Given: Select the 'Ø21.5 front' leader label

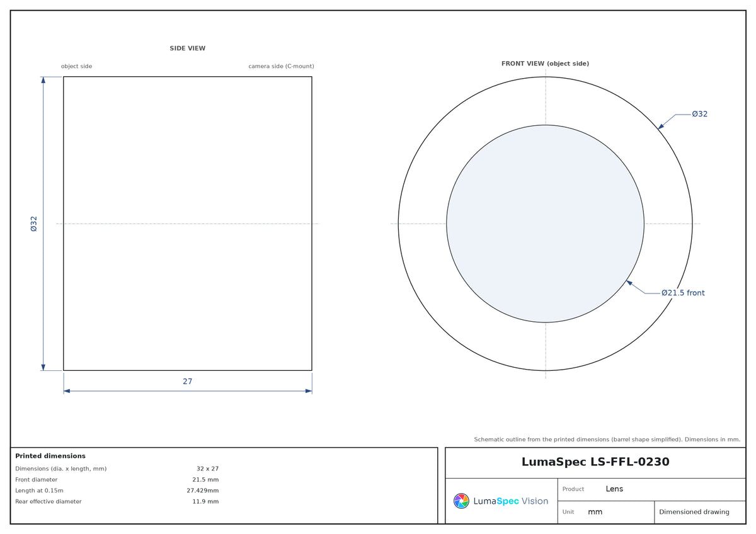Looking at the screenshot, I should pos(683,293).
